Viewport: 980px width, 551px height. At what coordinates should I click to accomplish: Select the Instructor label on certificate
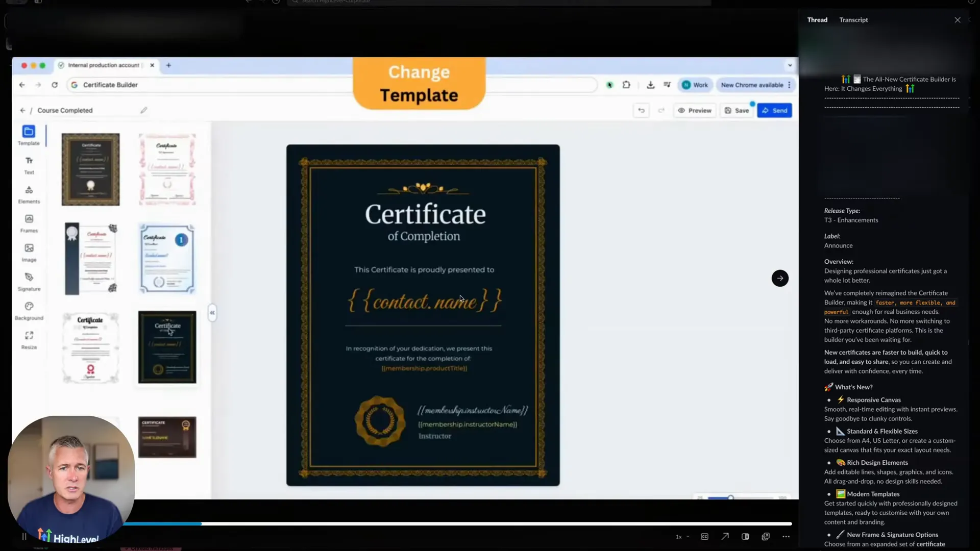[x=435, y=436]
